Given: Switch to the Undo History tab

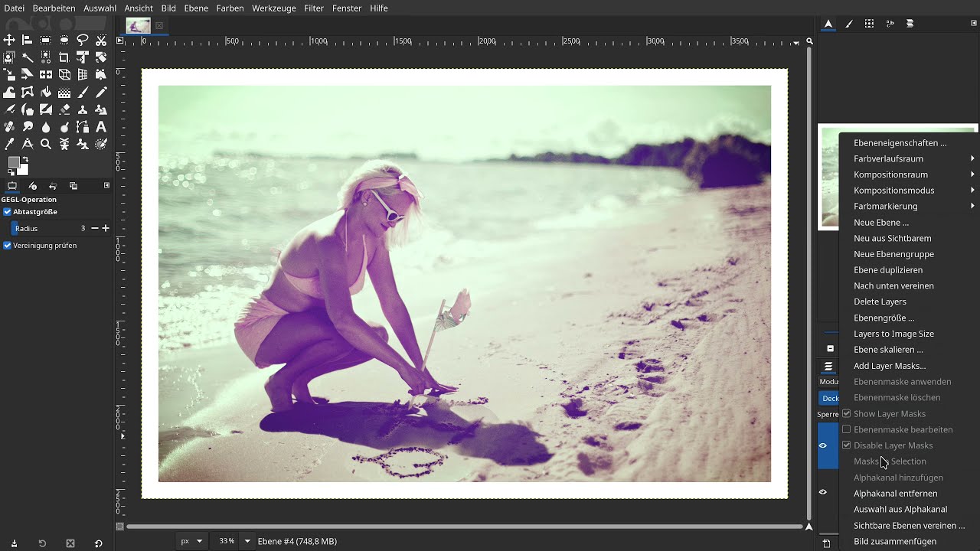Looking at the screenshot, I should [53, 186].
